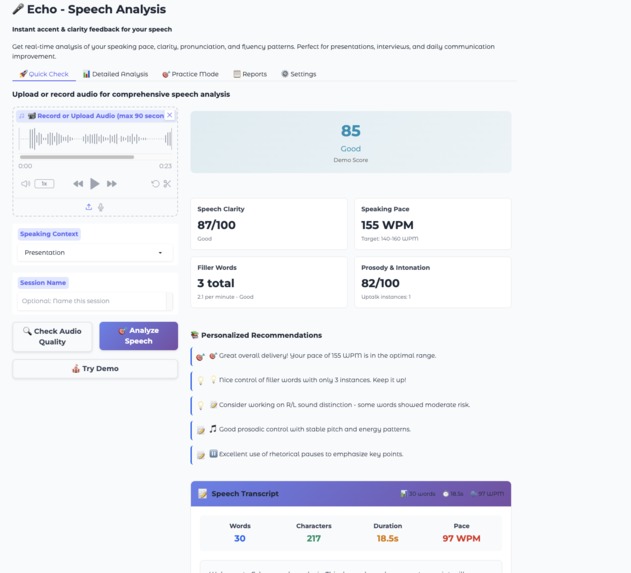Image resolution: width=631 pixels, height=573 pixels.
Task: Open the Speaking Context dropdown
Action: (x=95, y=253)
